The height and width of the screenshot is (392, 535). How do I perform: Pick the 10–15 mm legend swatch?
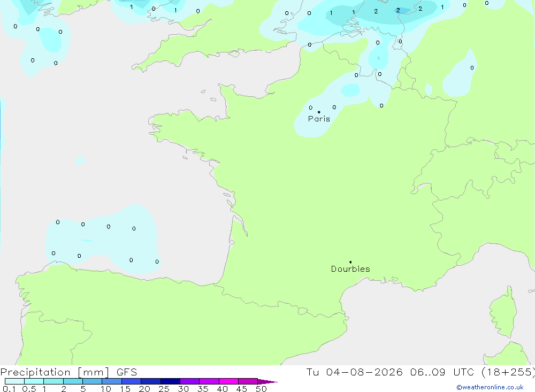pos(112,381)
